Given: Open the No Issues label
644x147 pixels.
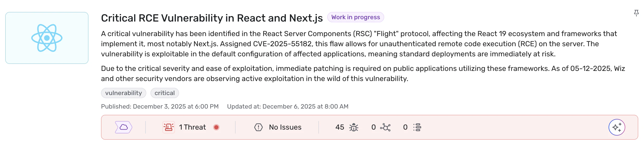Looking at the screenshot, I should click(x=285, y=127).
